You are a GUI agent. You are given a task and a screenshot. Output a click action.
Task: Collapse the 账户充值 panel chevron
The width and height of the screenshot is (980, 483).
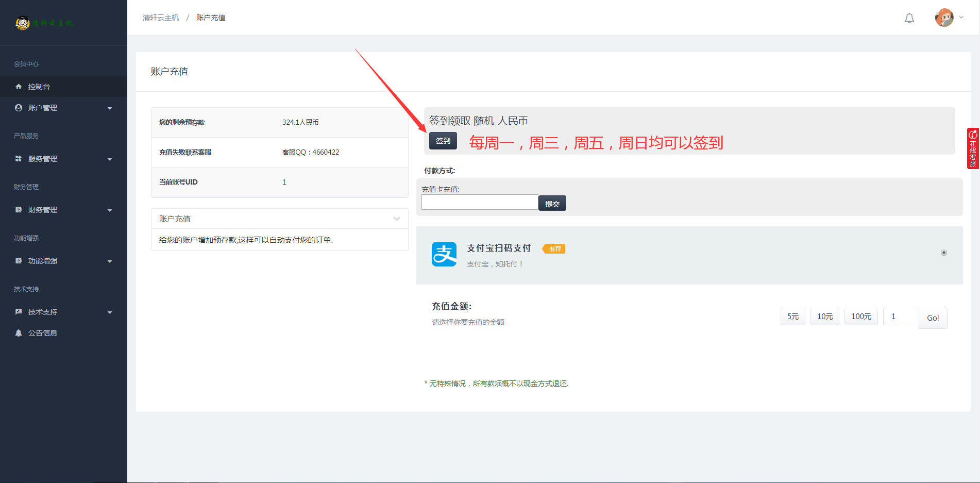point(396,219)
